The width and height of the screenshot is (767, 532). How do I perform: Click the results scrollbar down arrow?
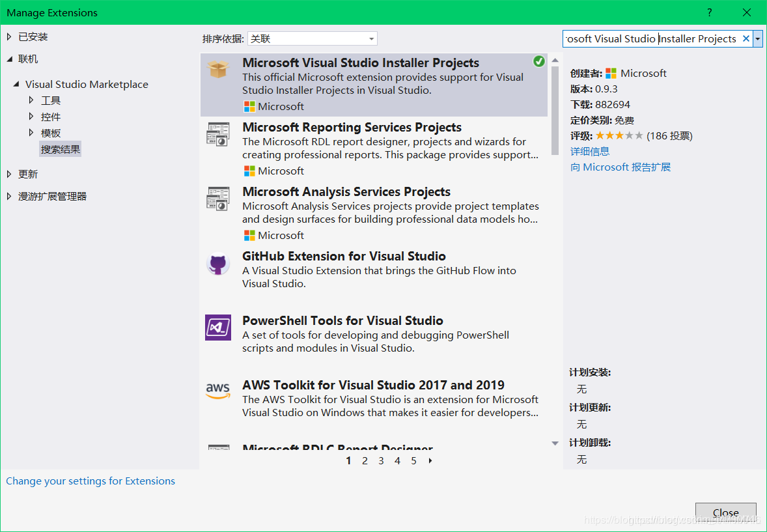(x=555, y=443)
